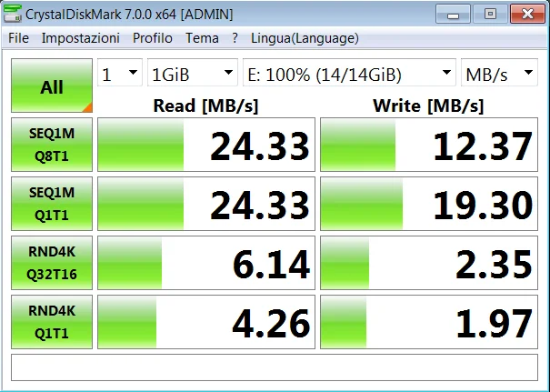Open the Profilo menu
The image size is (550, 392).
[153, 38]
